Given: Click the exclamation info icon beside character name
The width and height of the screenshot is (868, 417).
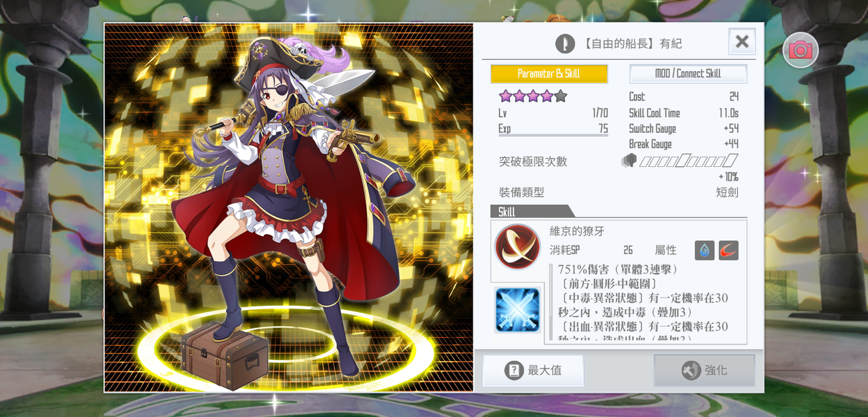Looking at the screenshot, I should [565, 43].
